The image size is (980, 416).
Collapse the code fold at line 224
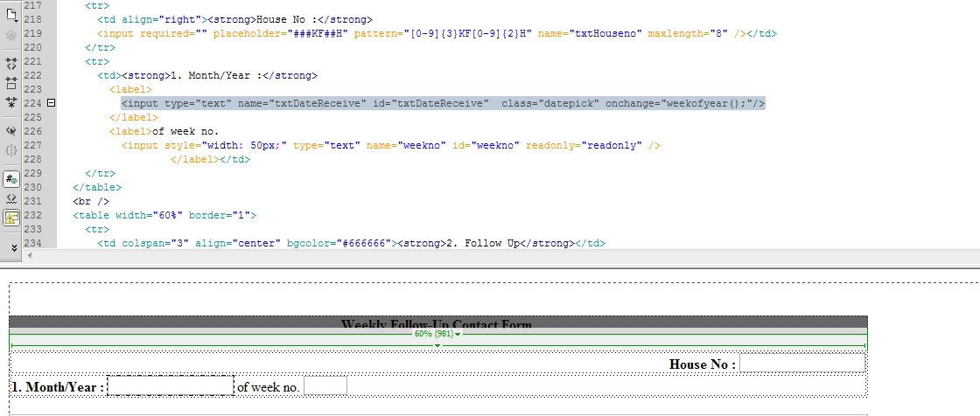(x=52, y=103)
